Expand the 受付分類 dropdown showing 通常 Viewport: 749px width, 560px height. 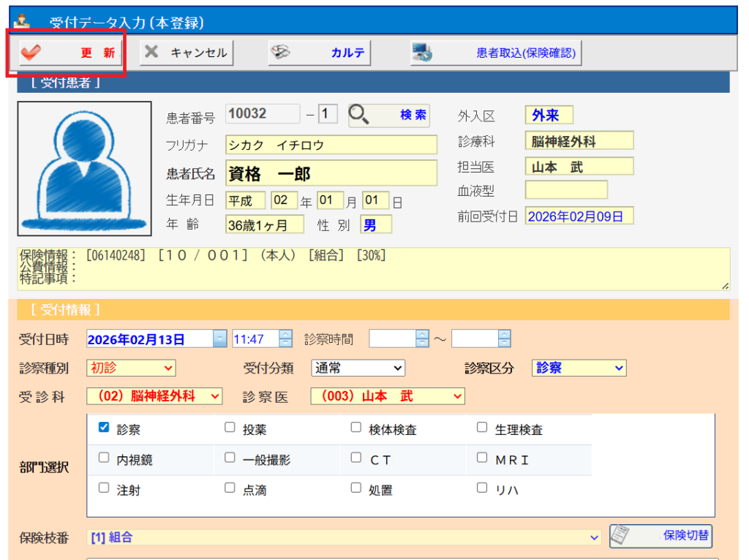coord(358,368)
